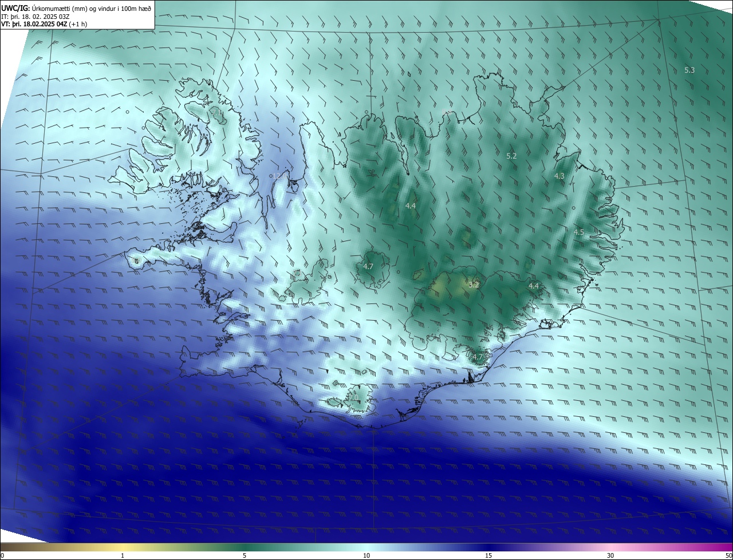733x560 pixels.
Task: Click the '50' tick on the colour scale
Action: point(729,555)
